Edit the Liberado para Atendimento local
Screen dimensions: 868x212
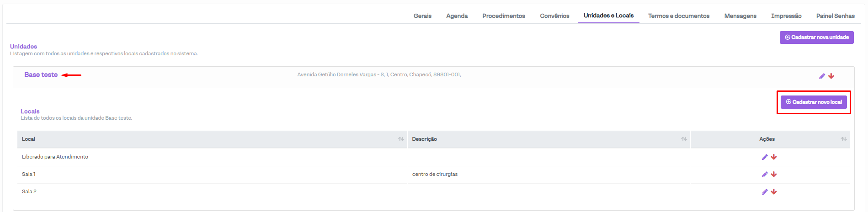click(x=764, y=157)
